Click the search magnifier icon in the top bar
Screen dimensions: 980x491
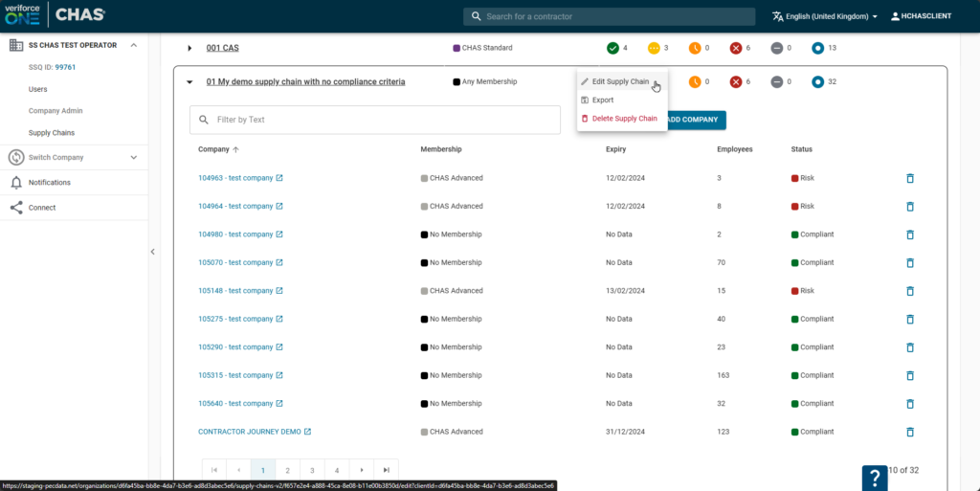477,16
